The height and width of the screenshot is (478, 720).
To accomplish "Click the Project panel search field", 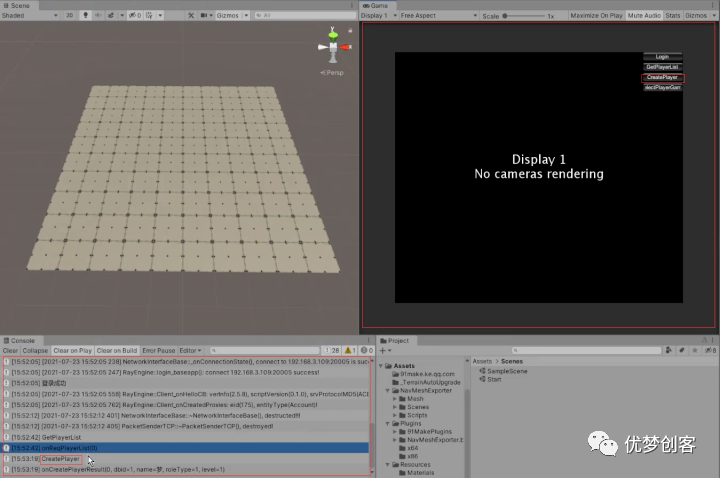I will pos(587,350).
